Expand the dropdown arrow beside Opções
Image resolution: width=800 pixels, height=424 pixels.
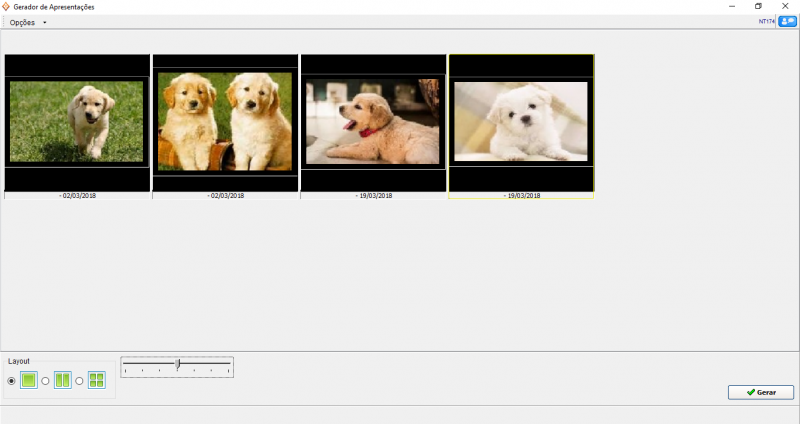click(x=45, y=22)
